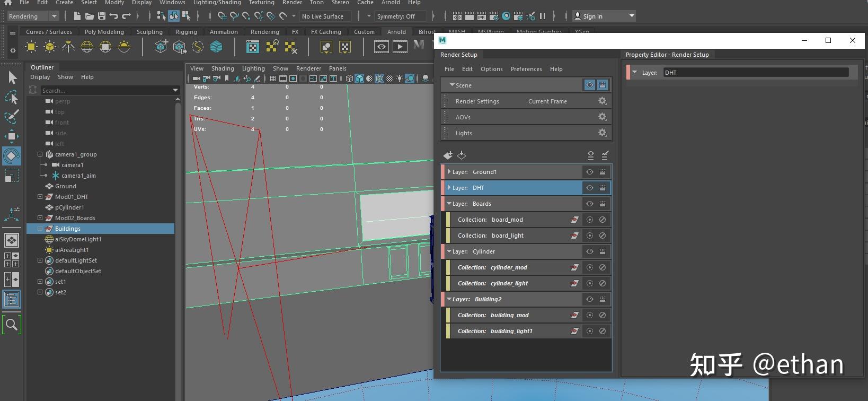868x401 pixels.
Task: Select the Move tool in the toolbox
Action: pos(11,136)
